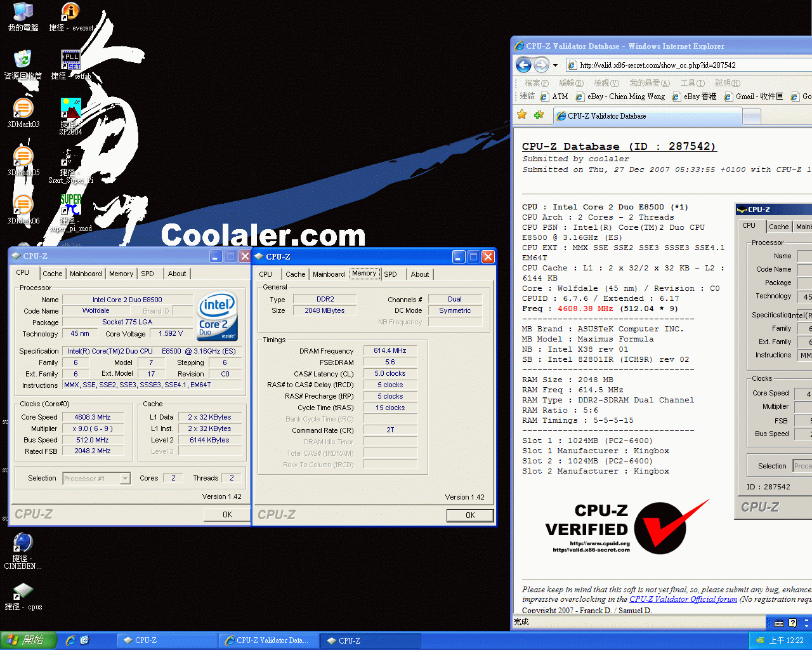Click the language bar keyboard icon

[779, 623]
